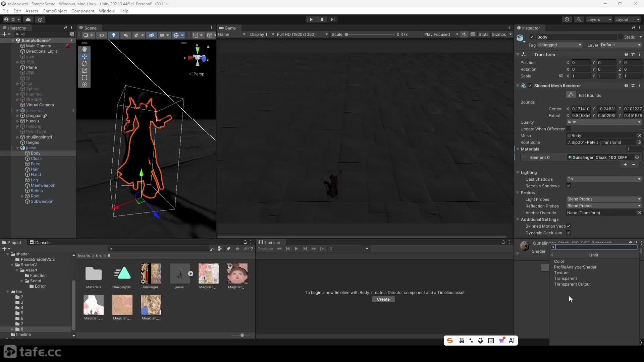Click the Step forward button

332,19
